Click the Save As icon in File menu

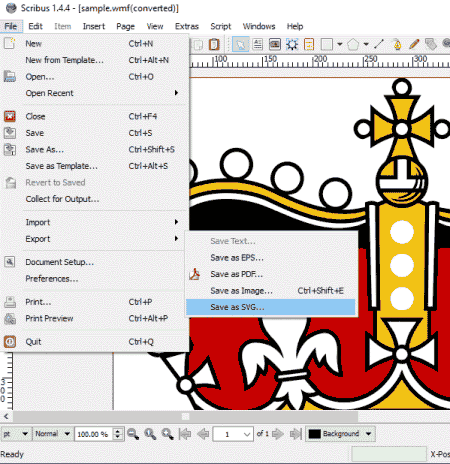pyautogui.click(x=10, y=149)
